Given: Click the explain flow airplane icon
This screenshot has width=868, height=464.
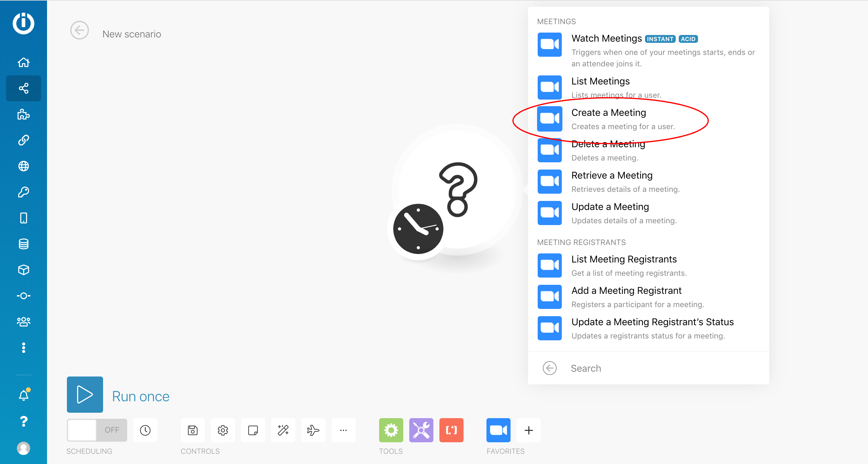Looking at the screenshot, I should (313, 430).
